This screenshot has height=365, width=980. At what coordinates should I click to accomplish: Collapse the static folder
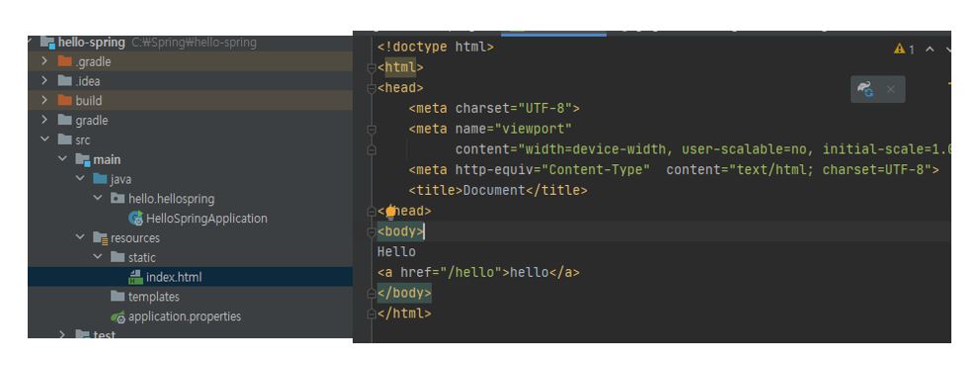(98, 257)
